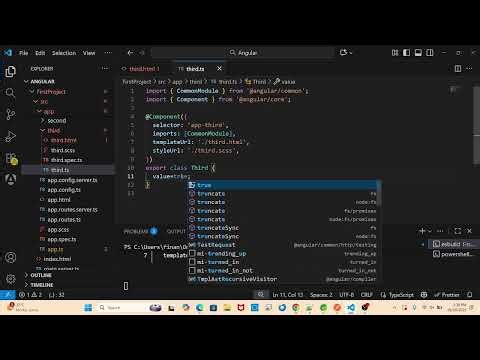Show errors and warnings in status bar

click(30, 295)
